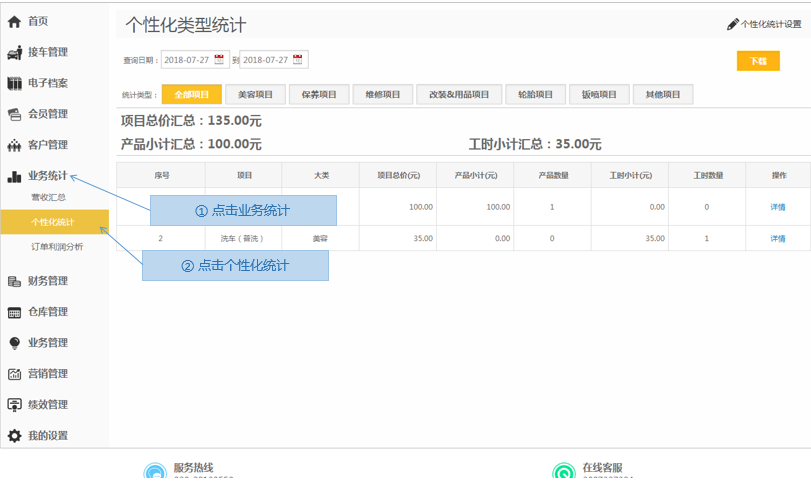Image resolution: width=811 pixels, height=481 pixels.
Task: Click the 会员管理 card icon
Action: click(x=14, y=114)
